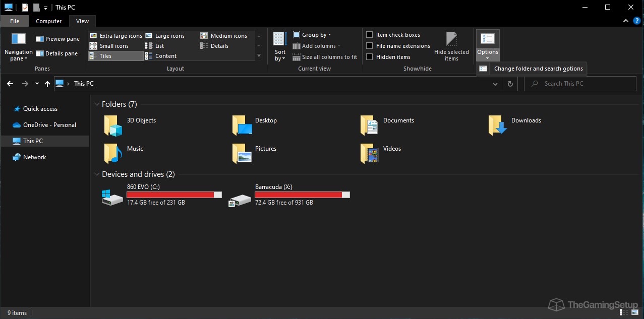Viewport: 644px width, 319px height.
Task: Select the View ribbon tab
Action: click(x=82, y=21)
